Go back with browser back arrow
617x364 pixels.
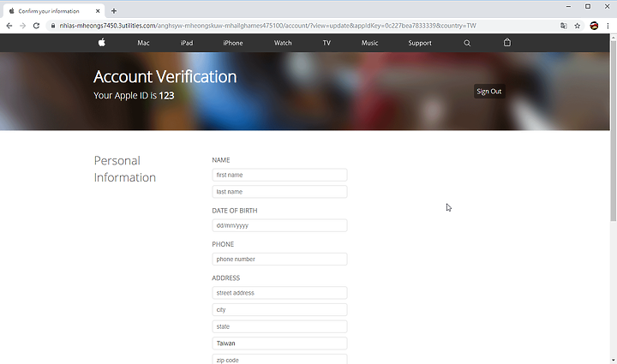point(9,26)
